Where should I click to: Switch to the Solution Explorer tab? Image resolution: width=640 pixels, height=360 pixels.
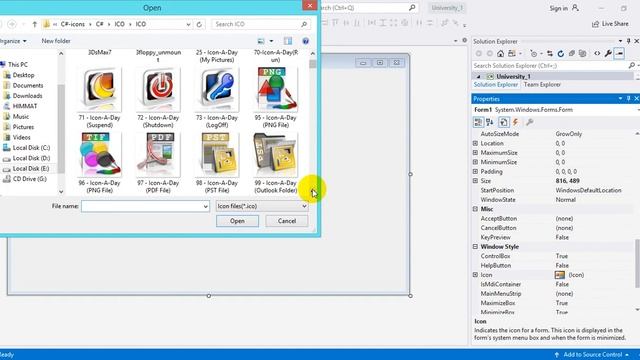pos(496,85)
